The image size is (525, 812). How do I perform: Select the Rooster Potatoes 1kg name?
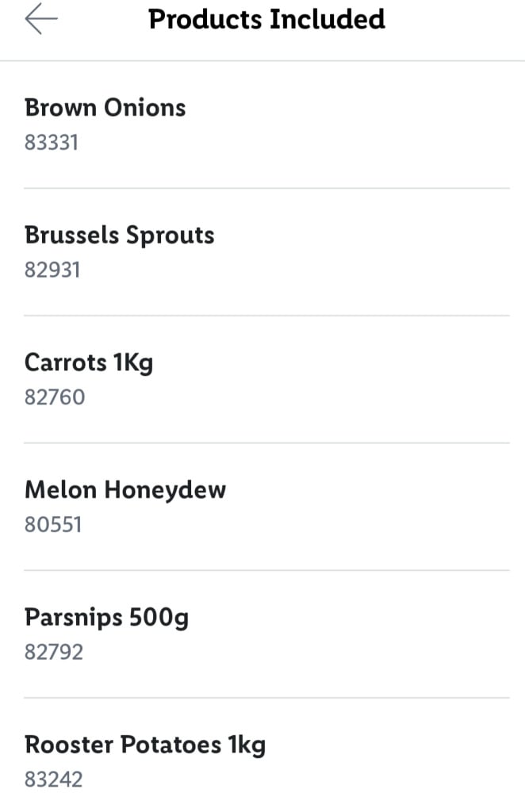click(x=146, y=745)
